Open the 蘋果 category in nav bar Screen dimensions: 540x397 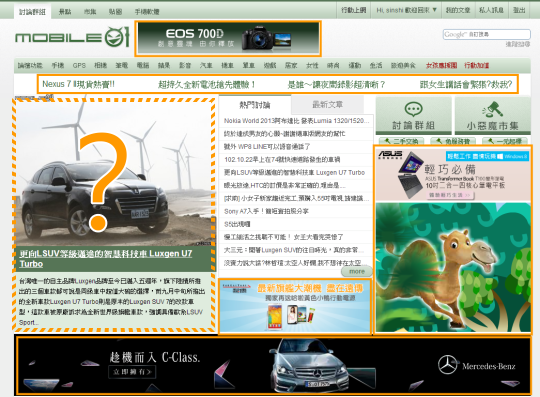(164, 65)
